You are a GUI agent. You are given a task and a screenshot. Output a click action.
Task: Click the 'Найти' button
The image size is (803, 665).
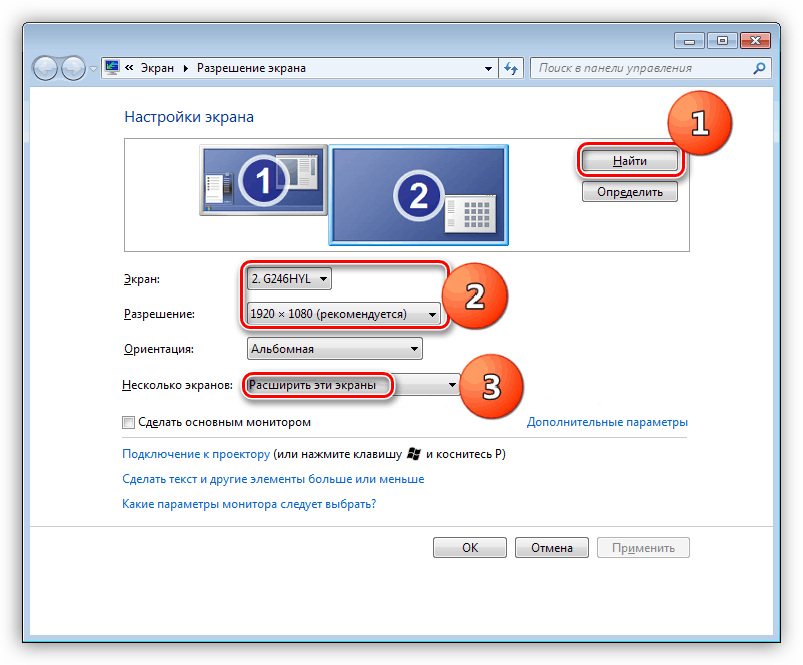point(630,161)
